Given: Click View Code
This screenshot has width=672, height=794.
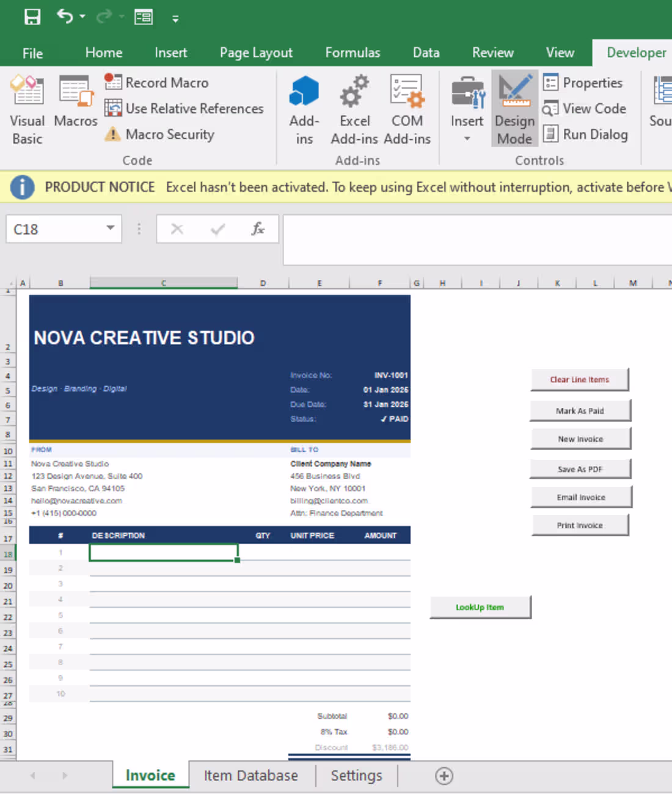Looking at the screenshot, I should pyautogui.click(x=585, y=108).
